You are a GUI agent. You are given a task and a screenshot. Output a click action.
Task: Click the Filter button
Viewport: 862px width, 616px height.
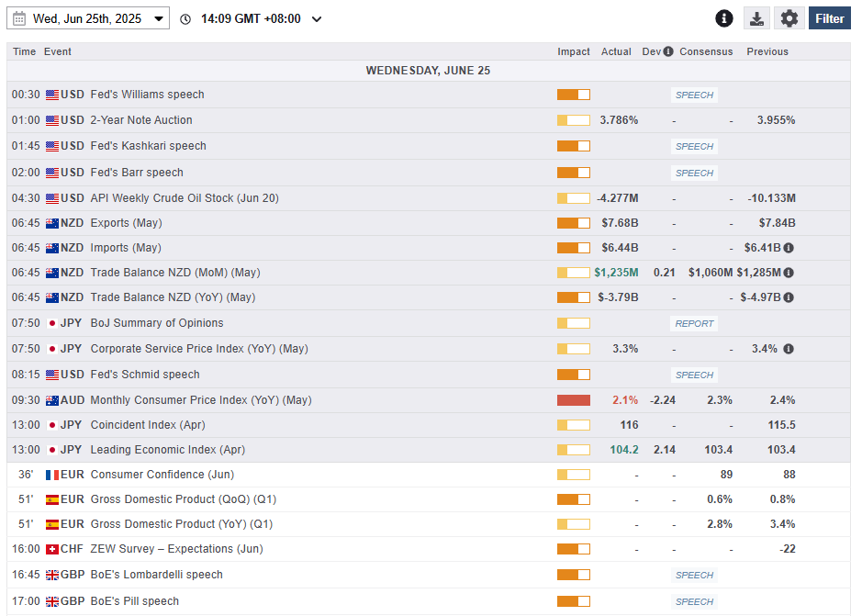pyautogui.click(x=829, y=17)
